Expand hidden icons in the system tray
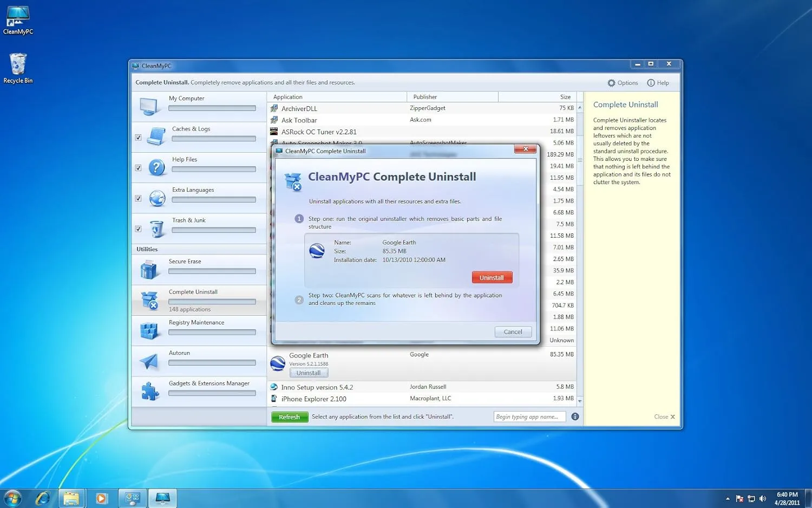Screen dimensions: 812x508 click(x=728, y=498)
